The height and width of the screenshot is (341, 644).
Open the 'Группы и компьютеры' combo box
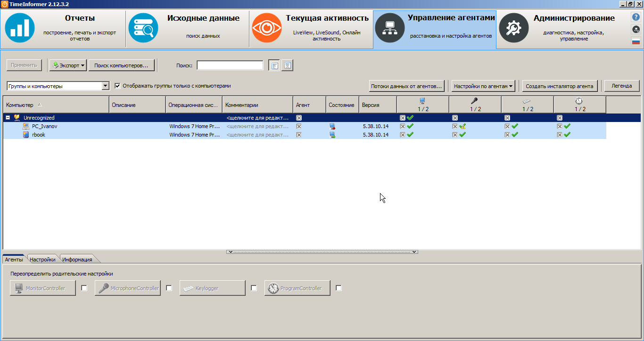click(58, 86)
